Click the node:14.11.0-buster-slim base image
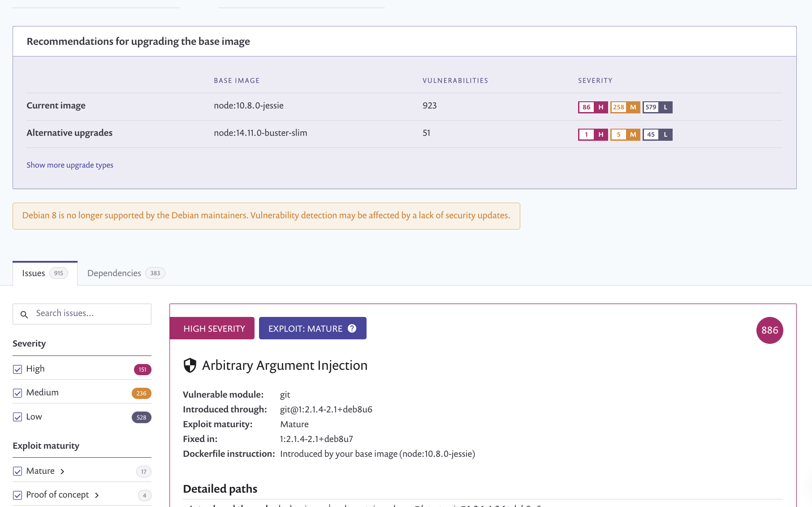 click(260, 133)
